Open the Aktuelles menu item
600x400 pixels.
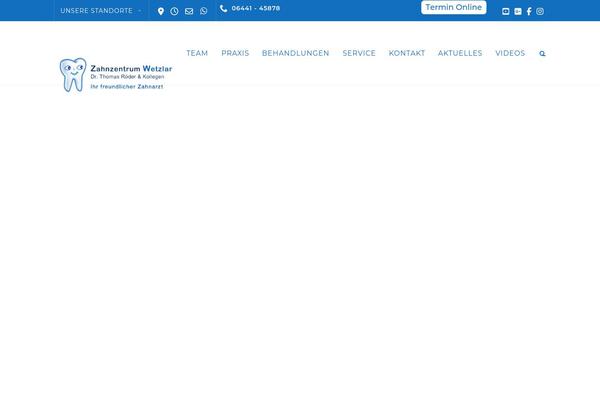point(460,53)
